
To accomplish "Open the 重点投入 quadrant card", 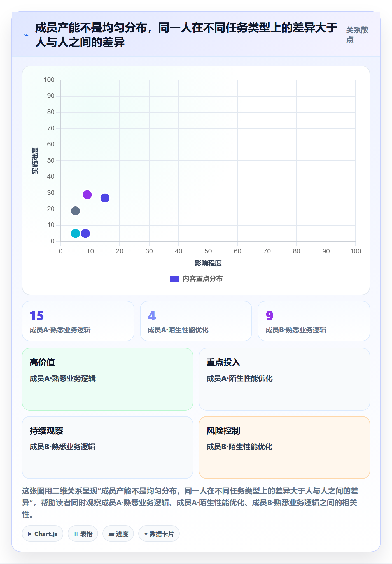I will [x=284, y=379].
